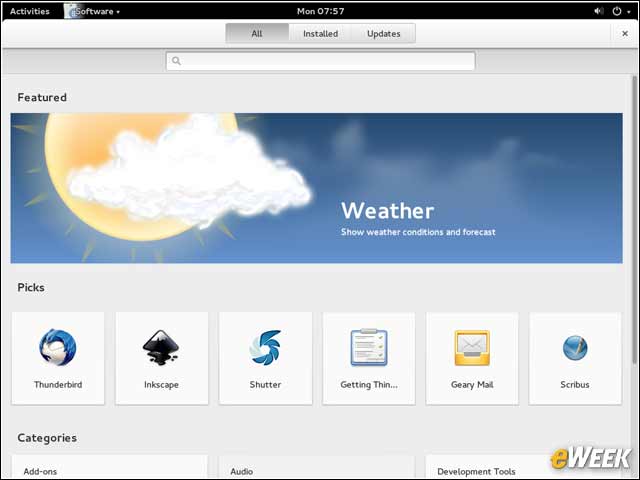
Task: Open the Audio category
Action: click(x=317, y=468)
